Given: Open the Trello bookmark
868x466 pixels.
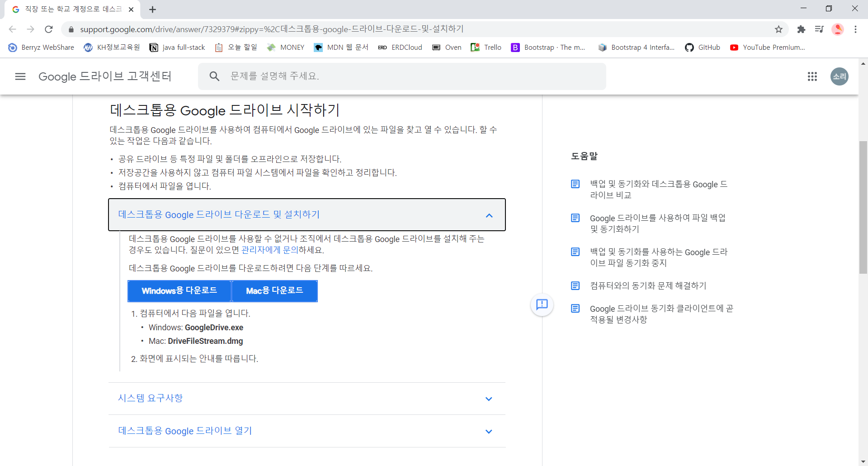Looking at the screenshot, I should 486,48.
